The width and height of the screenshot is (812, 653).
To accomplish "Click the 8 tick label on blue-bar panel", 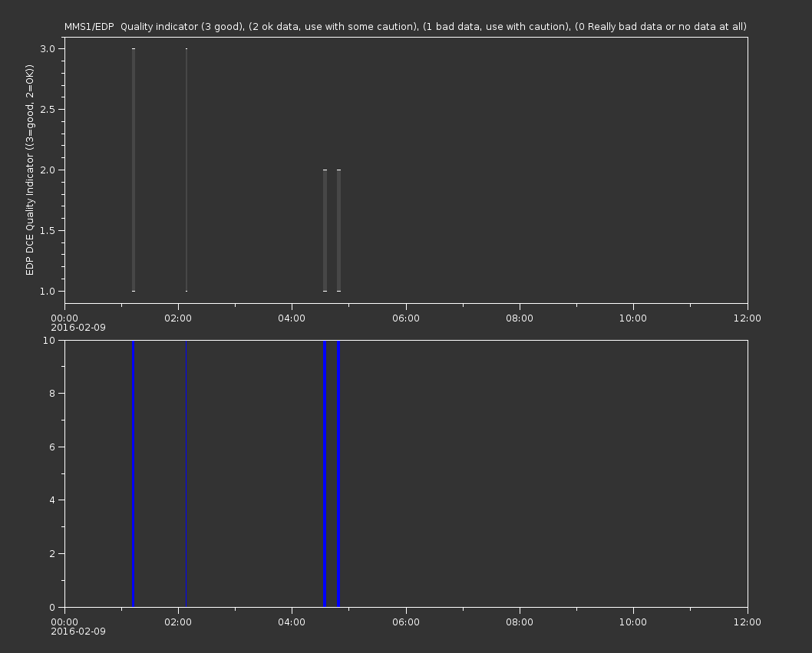I will point(52,394).
